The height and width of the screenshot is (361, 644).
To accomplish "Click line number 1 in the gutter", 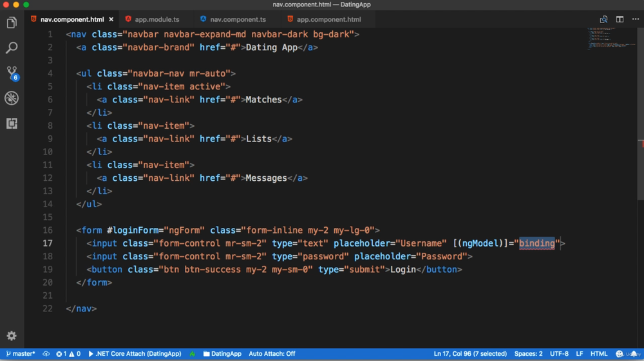I will 50,34.
